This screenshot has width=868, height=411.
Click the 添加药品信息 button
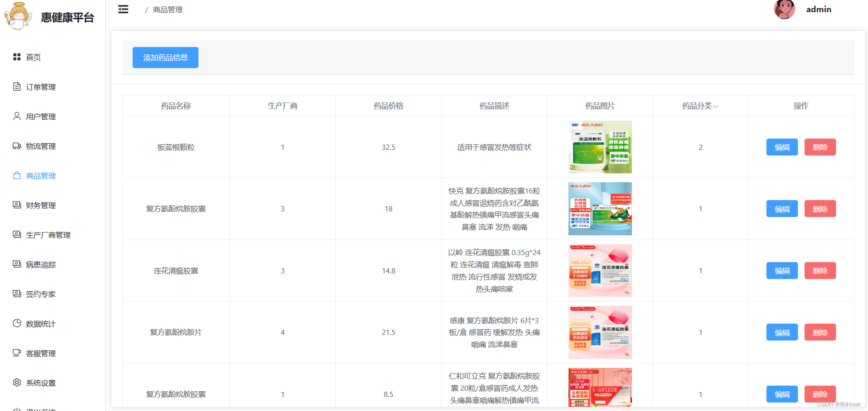[166, 57]
